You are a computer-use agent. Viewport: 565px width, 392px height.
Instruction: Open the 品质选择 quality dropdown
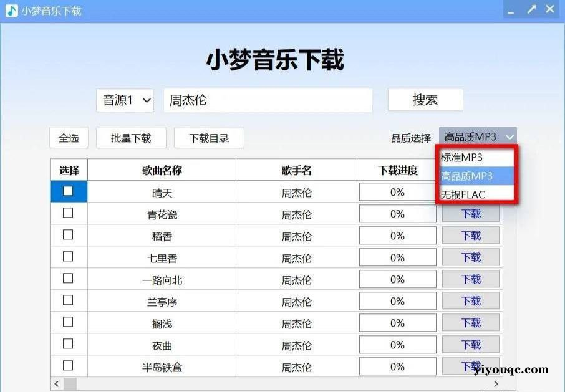pos(476,136)
